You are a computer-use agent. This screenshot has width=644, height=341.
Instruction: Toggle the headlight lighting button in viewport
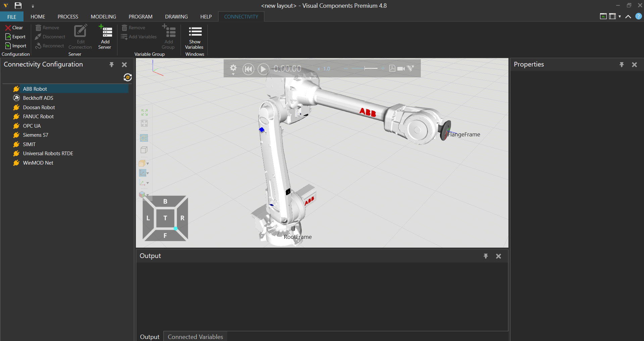pyautogui.click(x=144, y=138)
